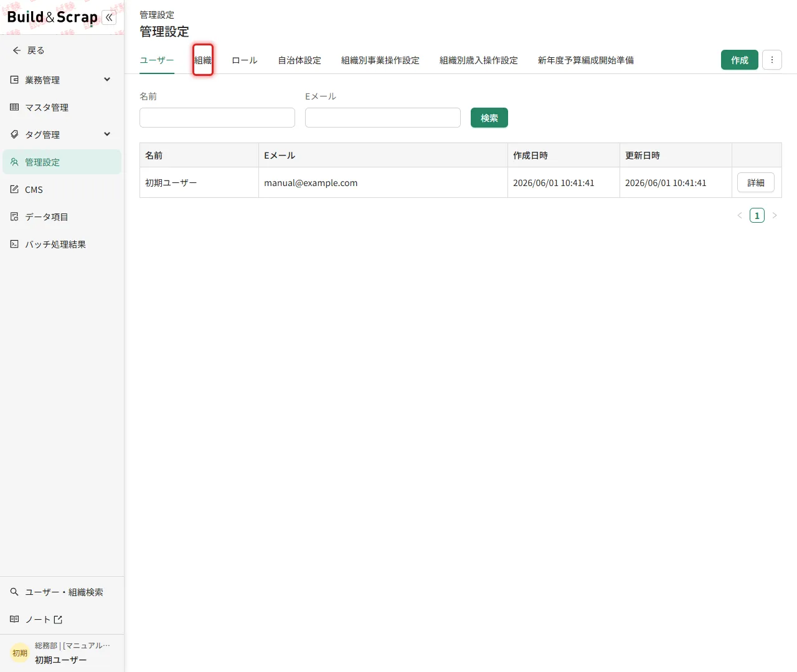Click the タグ管理 tag icon
The image size is (797, 672).
14,134
